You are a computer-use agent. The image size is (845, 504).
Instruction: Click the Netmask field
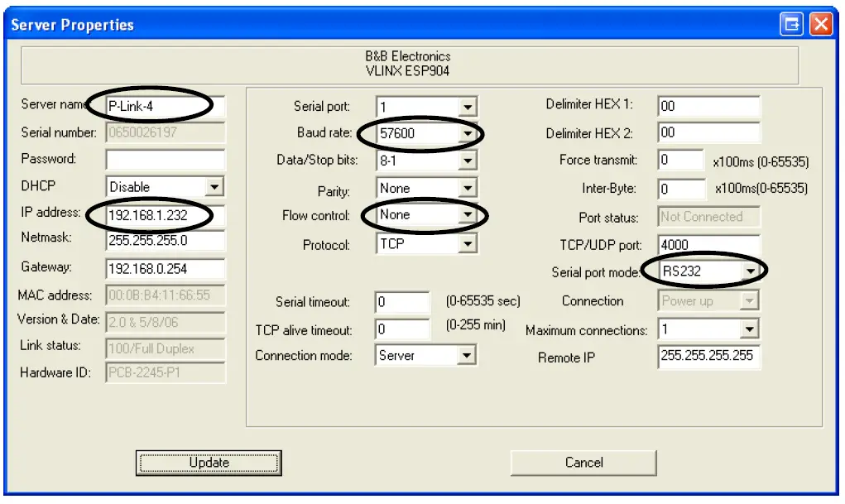[165, 242]
